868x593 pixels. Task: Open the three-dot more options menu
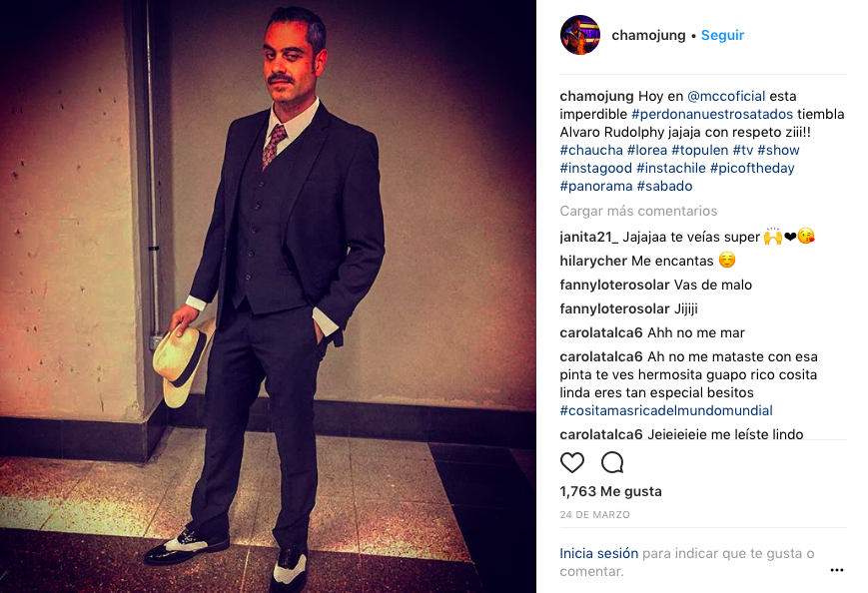tap(837, 570)
